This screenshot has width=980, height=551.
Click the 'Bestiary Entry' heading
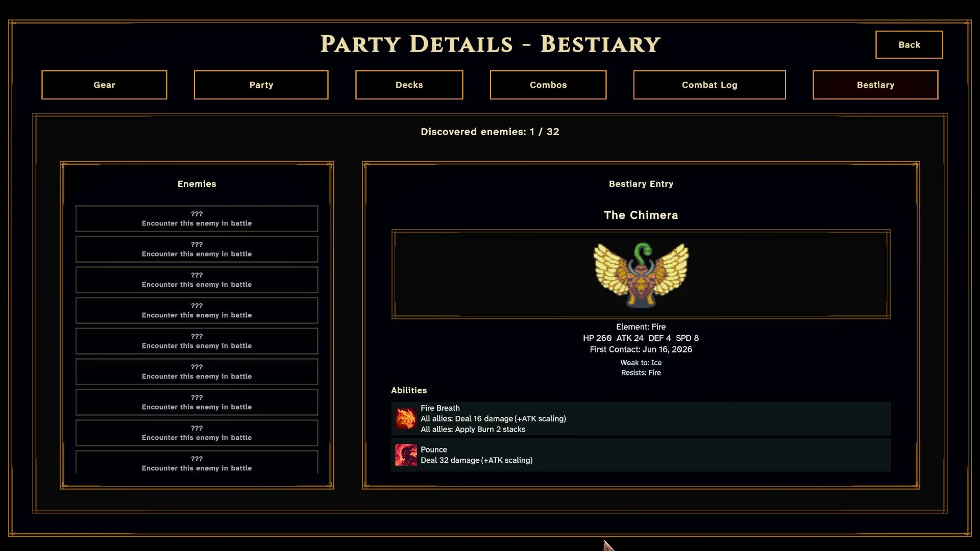coord(641,184)
